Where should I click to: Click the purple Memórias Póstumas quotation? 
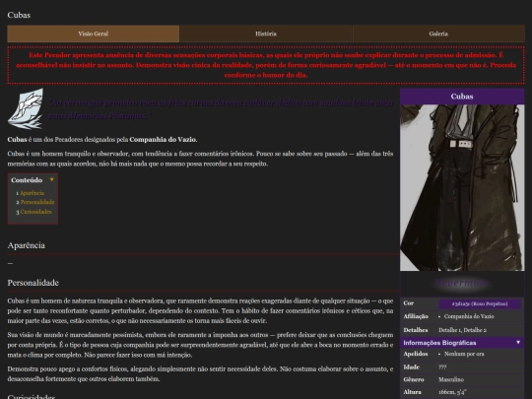click(221, 109)
